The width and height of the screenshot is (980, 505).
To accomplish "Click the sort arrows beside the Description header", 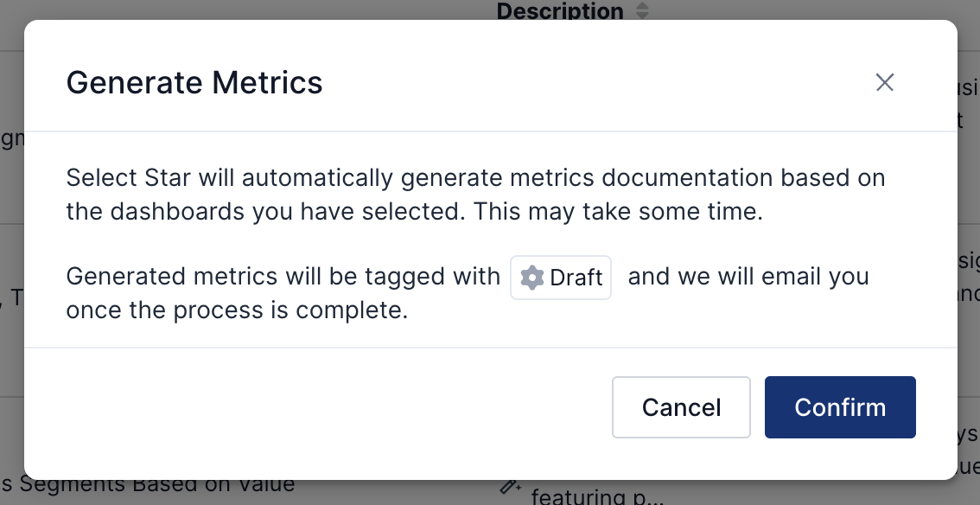I will (641, 11).
